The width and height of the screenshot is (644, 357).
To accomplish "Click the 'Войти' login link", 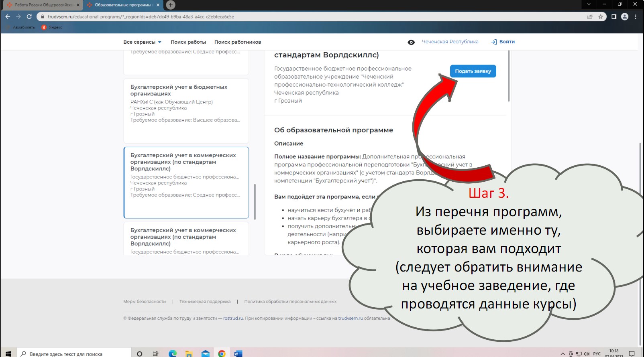I will click(x=503, y=42).
